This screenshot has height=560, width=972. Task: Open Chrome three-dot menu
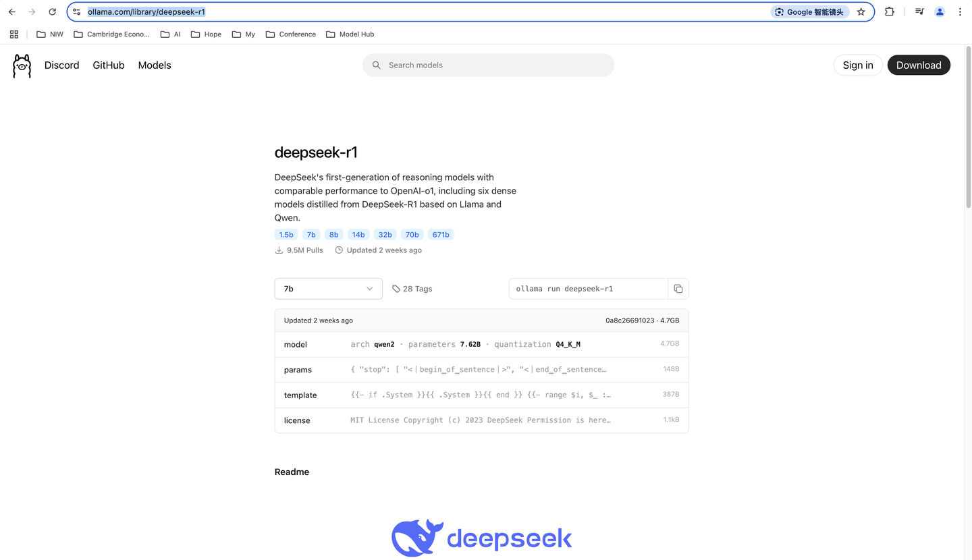960,12
